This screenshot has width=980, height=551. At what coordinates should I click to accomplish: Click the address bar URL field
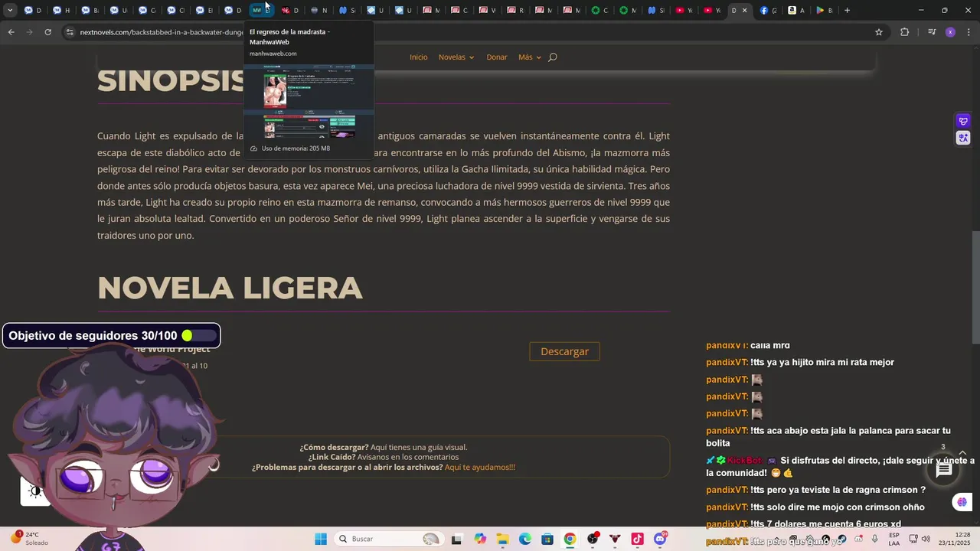pyautogui.click(x=475, y=32)
